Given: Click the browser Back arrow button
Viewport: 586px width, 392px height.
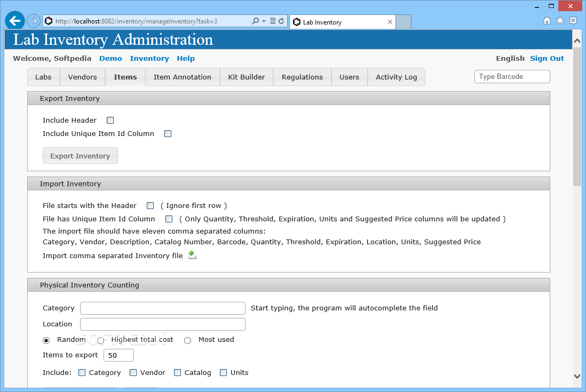Looking at the screenshot, I should [x=14, y=20].
